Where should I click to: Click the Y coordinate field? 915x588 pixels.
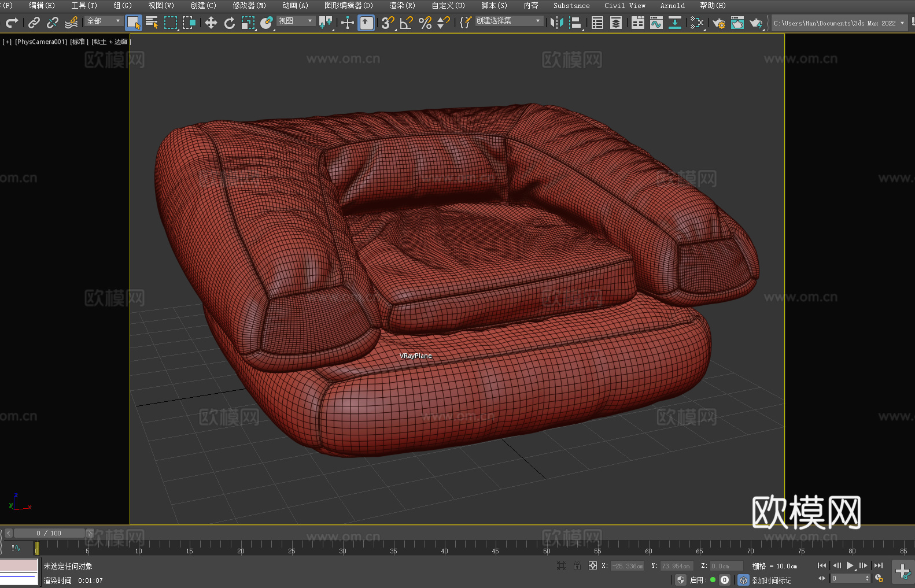(676, 566)
